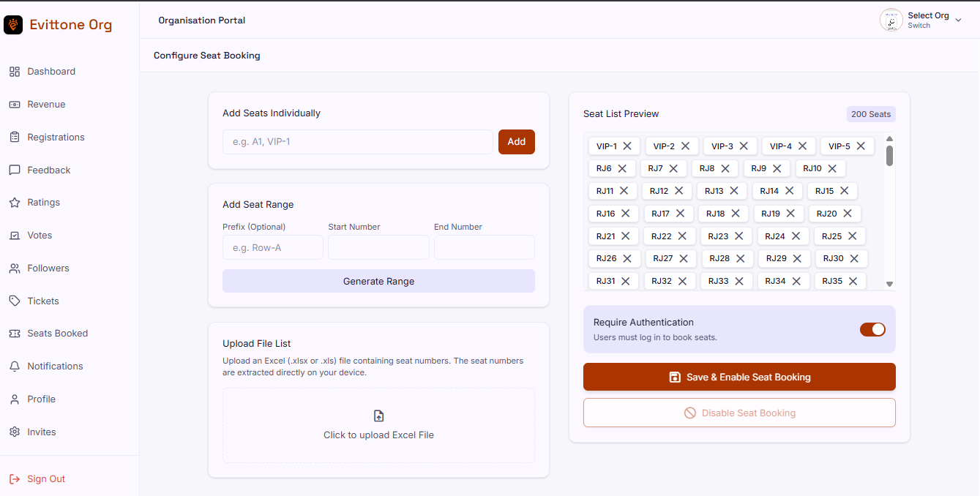Screen dimensions: 980x496
Task: Click the Organisation Portal header text
Action: click(202, 20)
